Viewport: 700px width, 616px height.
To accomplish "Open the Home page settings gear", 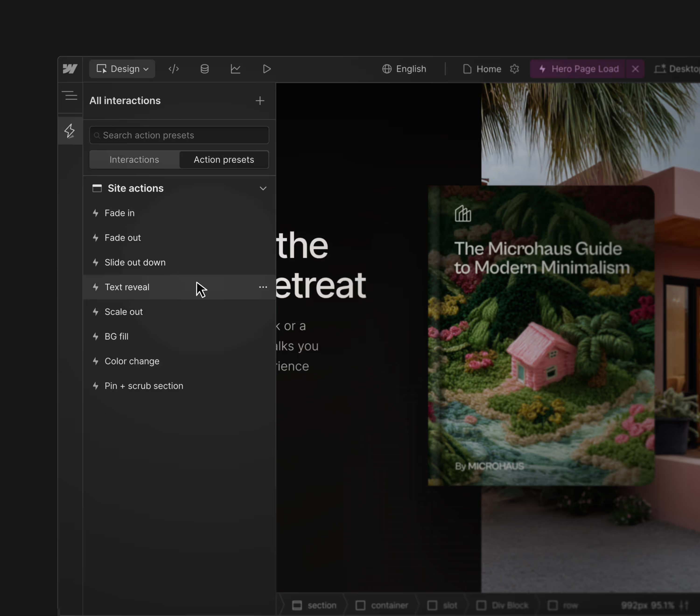I will [x=514, y=69].
